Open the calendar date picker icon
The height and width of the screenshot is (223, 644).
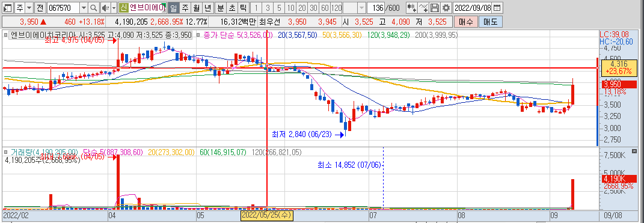tap(497, 7)
